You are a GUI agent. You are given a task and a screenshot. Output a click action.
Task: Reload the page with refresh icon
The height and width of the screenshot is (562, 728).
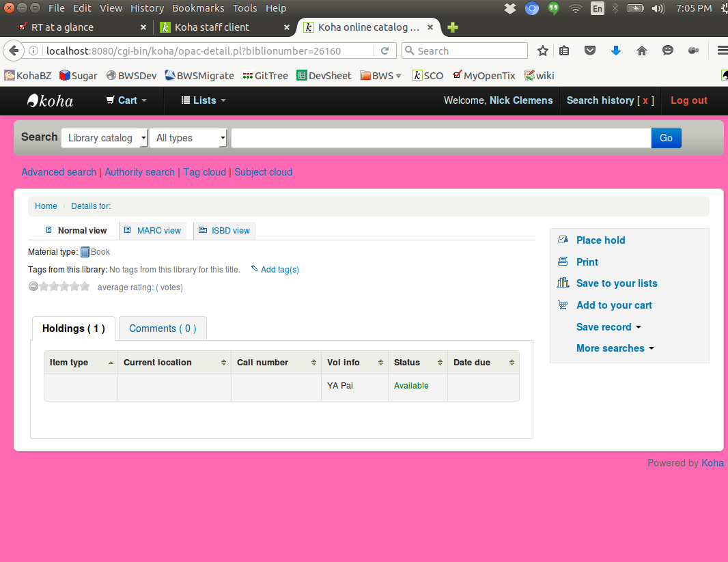coord(384,51)
